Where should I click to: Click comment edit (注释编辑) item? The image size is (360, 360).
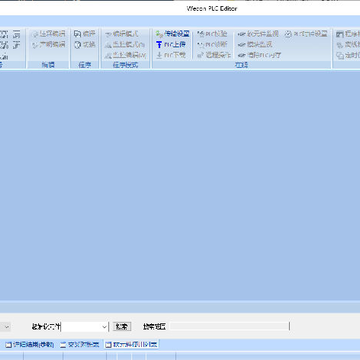[x=48, y=34]
